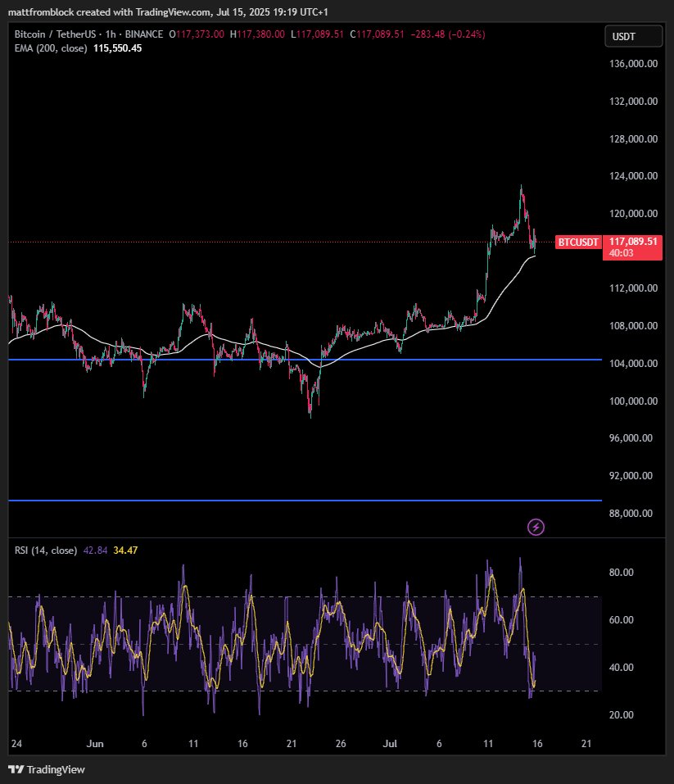Click the change value −283.48 (−0.24%)
Viewport: 674px width, 784px height.
tap(448, 34)
